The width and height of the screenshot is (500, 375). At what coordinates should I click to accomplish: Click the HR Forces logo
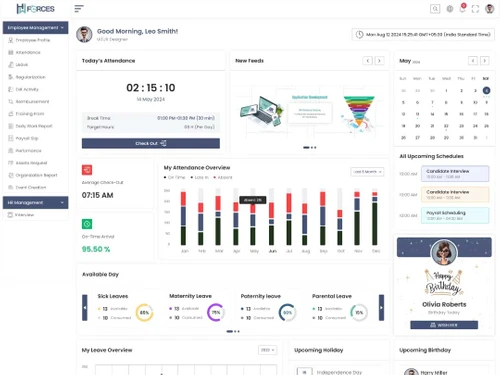point(35,9)
